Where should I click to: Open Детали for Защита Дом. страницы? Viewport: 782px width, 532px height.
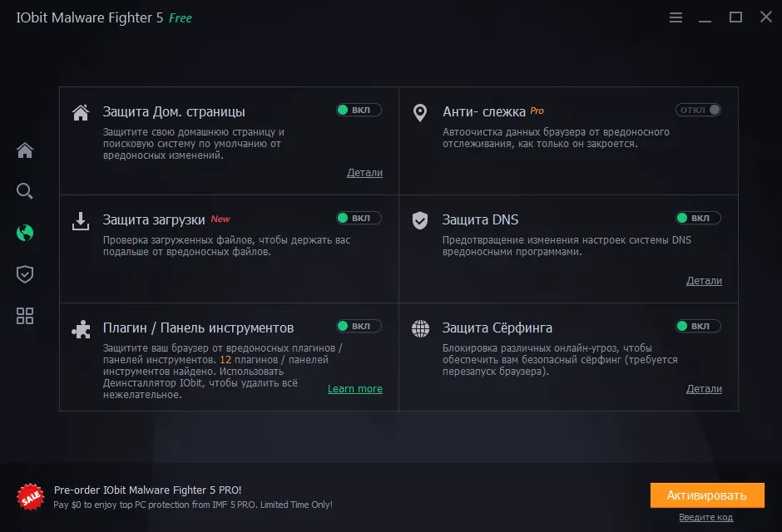click(x=364, y=173)
